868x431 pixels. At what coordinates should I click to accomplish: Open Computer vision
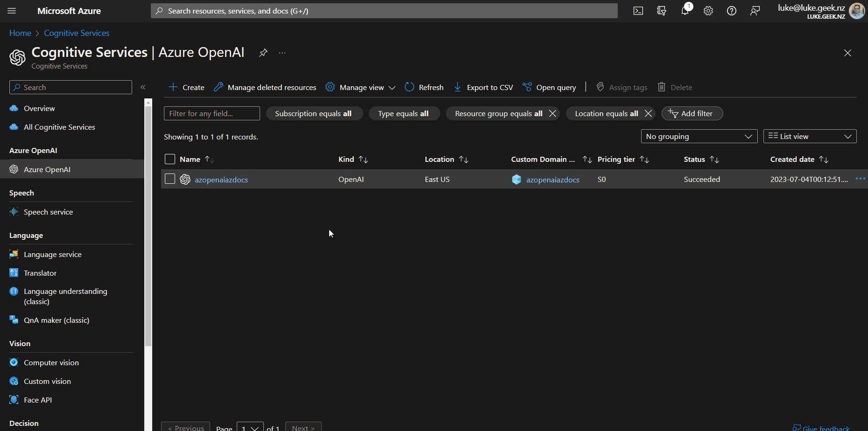(x=51, y=362)
